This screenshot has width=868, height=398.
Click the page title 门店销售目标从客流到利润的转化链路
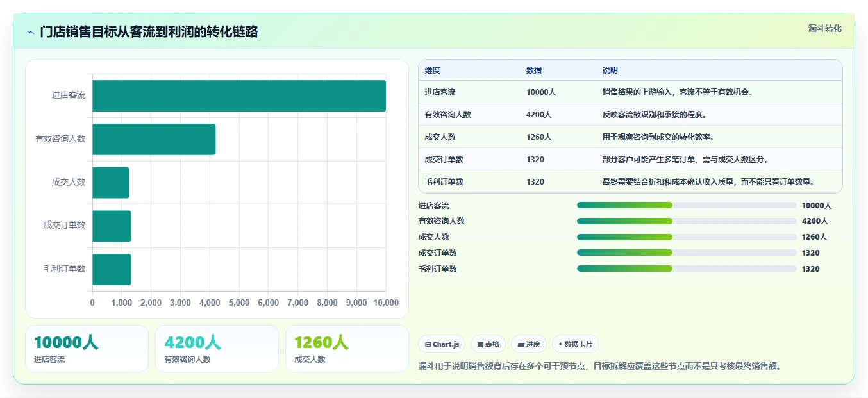pos(149,32)
